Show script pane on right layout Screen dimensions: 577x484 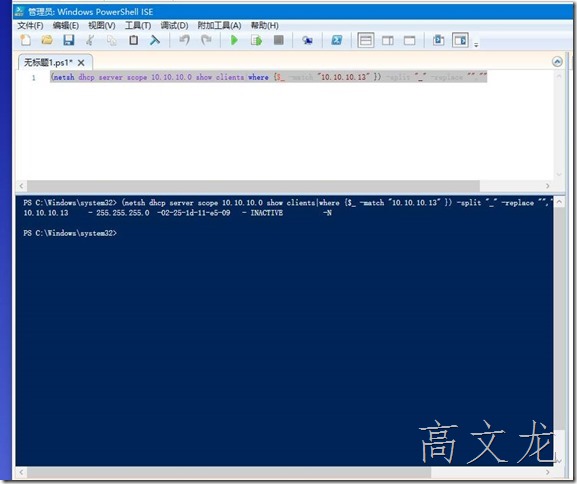pyautogui.click(x=387, y=40)
